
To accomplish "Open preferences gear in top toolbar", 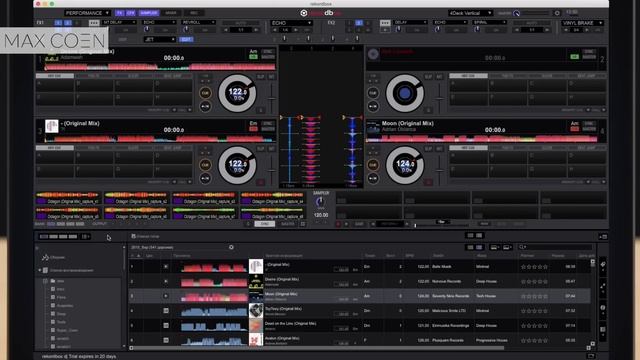I will coord(557,13).
